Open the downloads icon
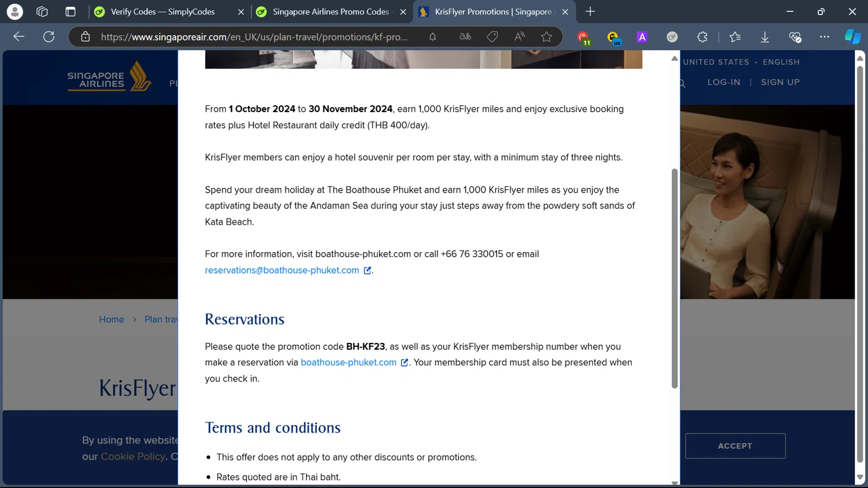This screenshot has width=868, height=488. click(765, 37)
